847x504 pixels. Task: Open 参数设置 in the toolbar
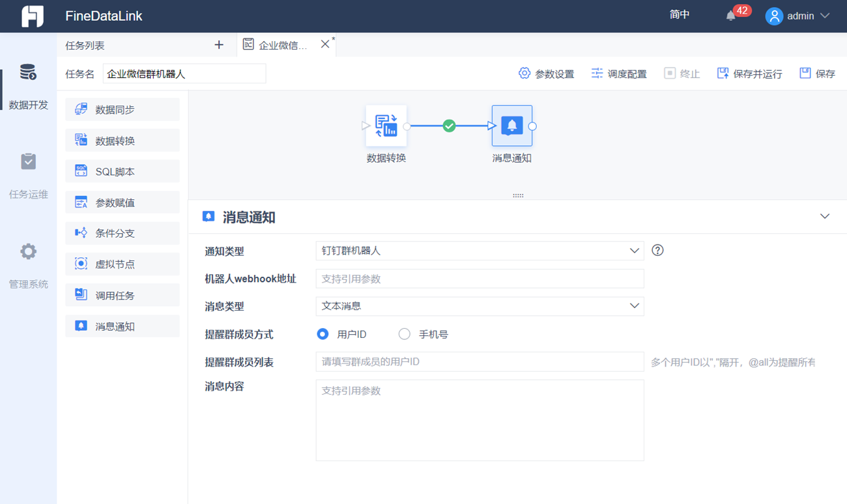point(546,74)
